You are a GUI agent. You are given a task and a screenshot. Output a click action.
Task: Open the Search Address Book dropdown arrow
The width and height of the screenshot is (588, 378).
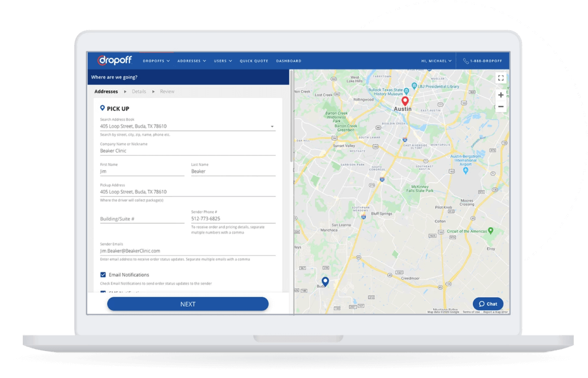pyautogui.click(x=272, y=127)
